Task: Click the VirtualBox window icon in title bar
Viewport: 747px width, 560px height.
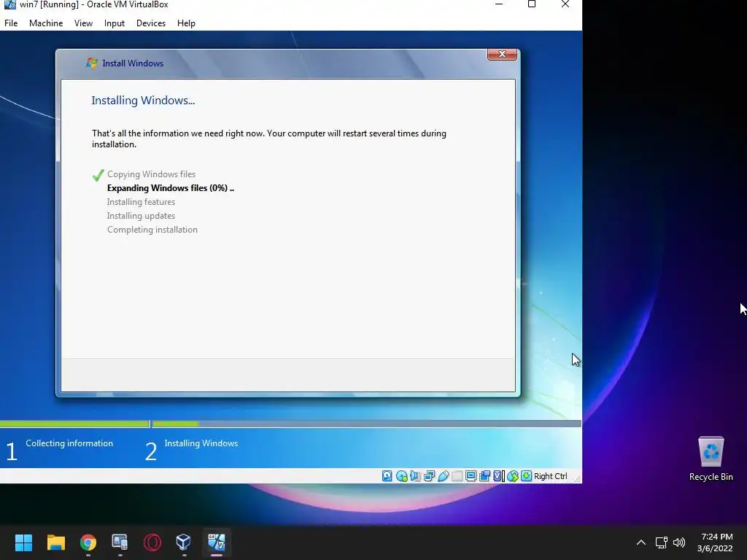Action: click(9, 5)
